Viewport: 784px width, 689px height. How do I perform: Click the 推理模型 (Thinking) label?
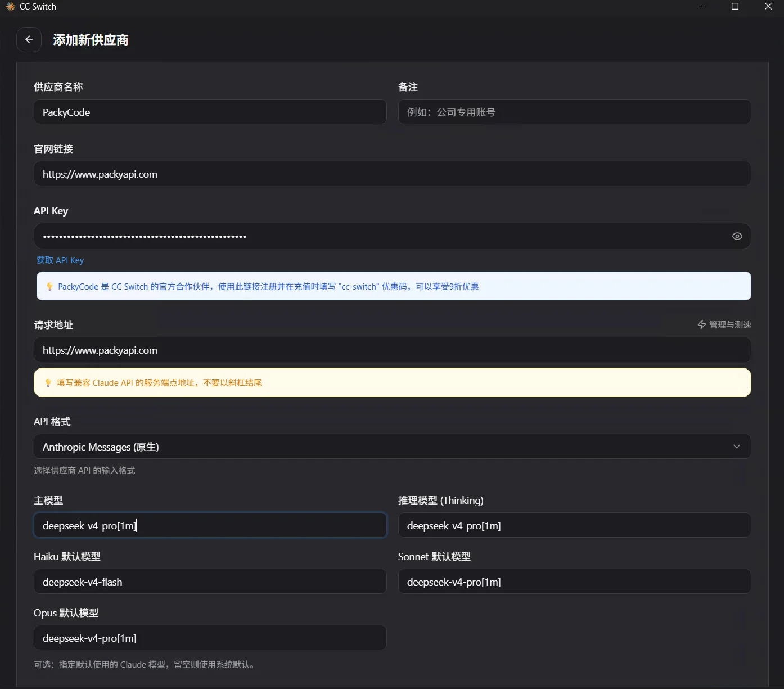441,501
